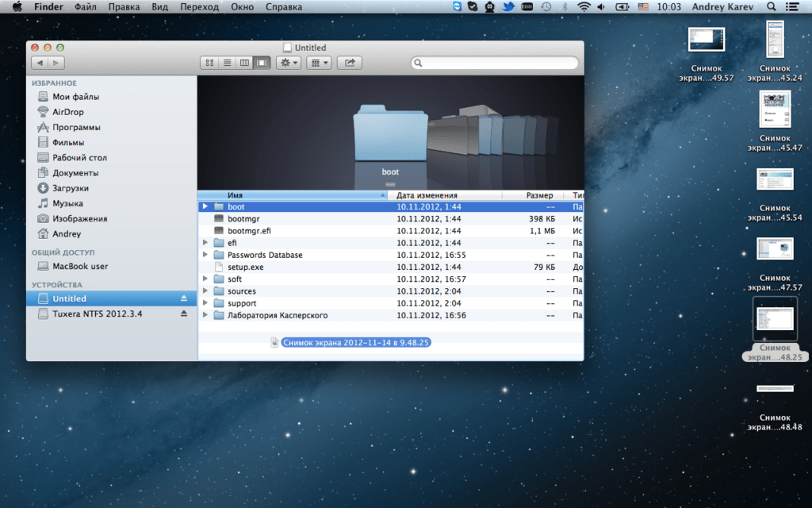The image size is (812, 508).
Task: Open the Переход menu
Action: pos(199,6)
